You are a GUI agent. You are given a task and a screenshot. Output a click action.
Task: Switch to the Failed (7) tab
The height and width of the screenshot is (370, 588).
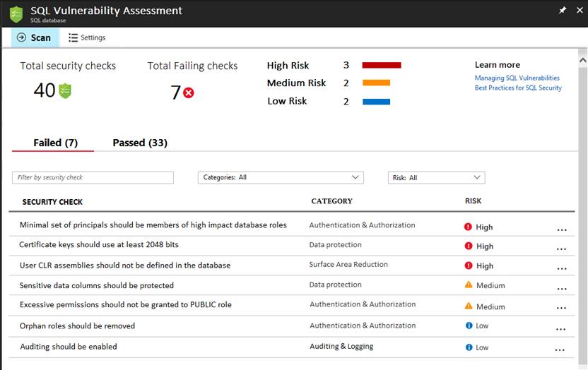(x=56, y=143)
